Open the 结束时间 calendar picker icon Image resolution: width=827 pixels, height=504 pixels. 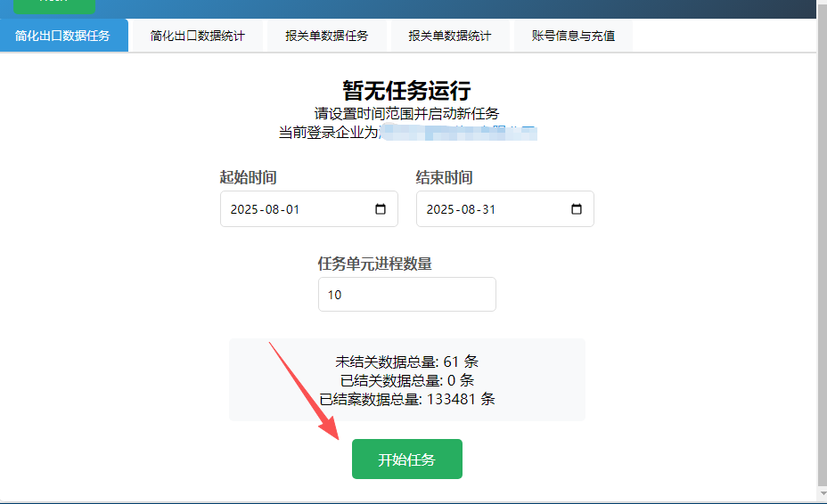pyautogui.click(x=577, y=209)
